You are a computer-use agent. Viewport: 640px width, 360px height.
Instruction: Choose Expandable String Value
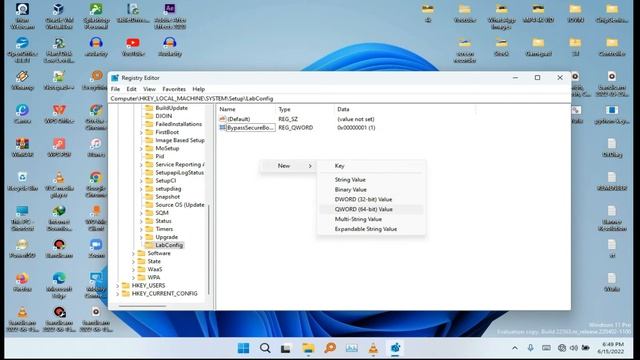coord(371,229)
